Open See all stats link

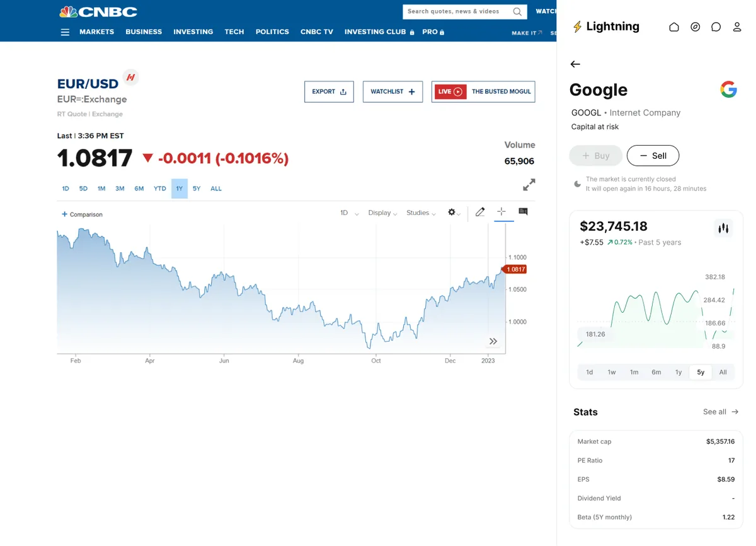click(x=721, y=412)
